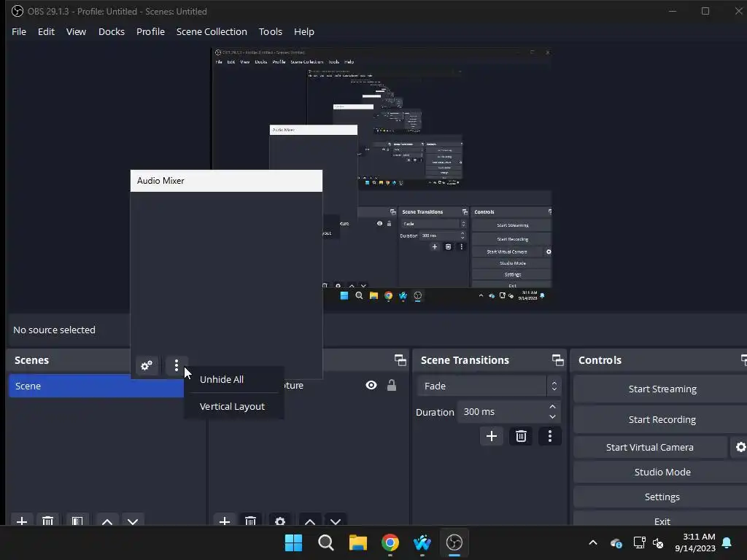
Task: Open OBS Studio taskbar icon
Action: pos(454,542)
